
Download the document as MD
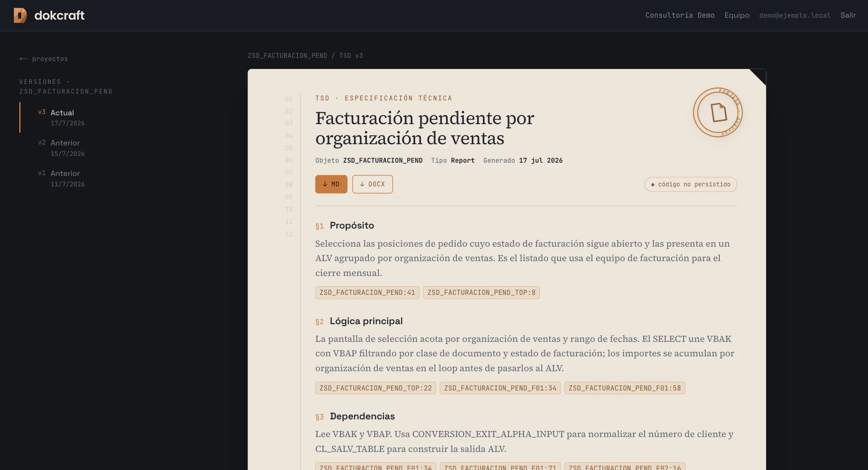point(331,184)
